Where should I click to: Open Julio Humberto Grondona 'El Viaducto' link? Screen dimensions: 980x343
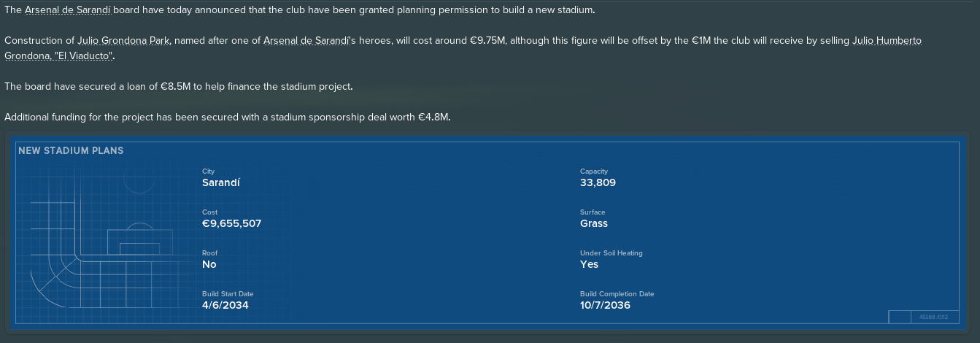tap(463, 48)
